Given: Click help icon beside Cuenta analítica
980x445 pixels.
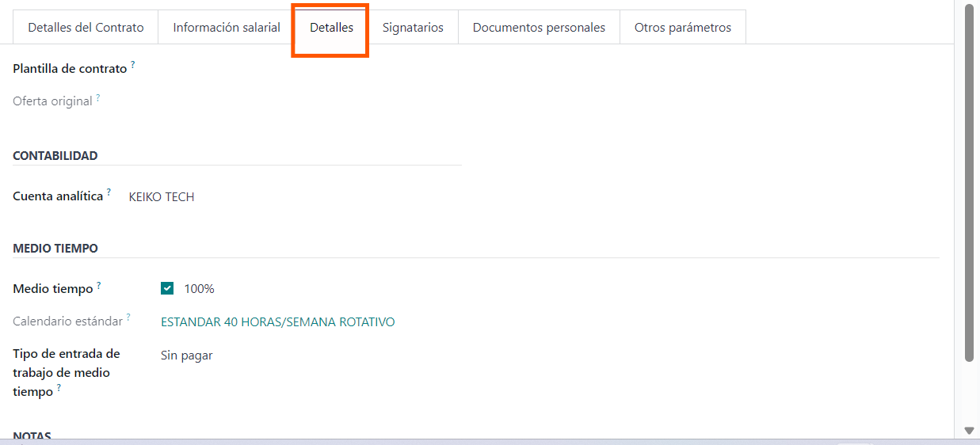Looking at the screenshot, I should coord(109,192).
